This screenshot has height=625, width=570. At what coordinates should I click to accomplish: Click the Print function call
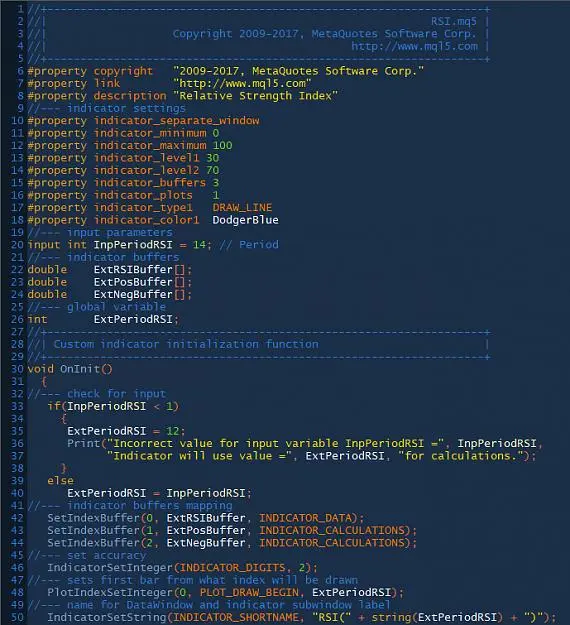[84, 444]
